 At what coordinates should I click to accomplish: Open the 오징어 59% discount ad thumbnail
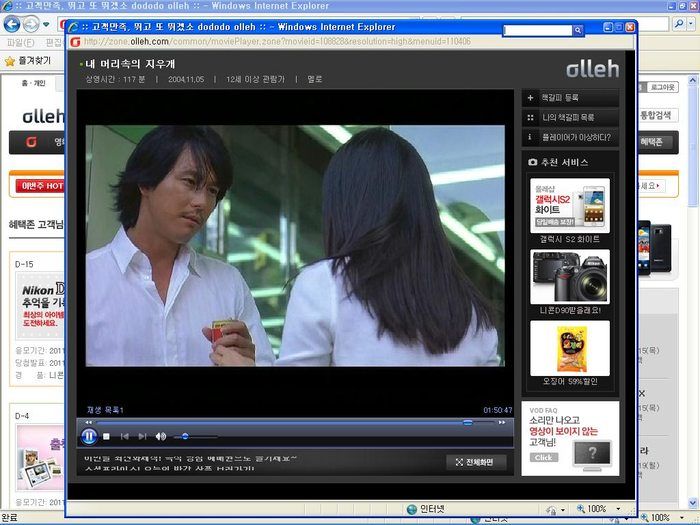[x=570, y=348]
